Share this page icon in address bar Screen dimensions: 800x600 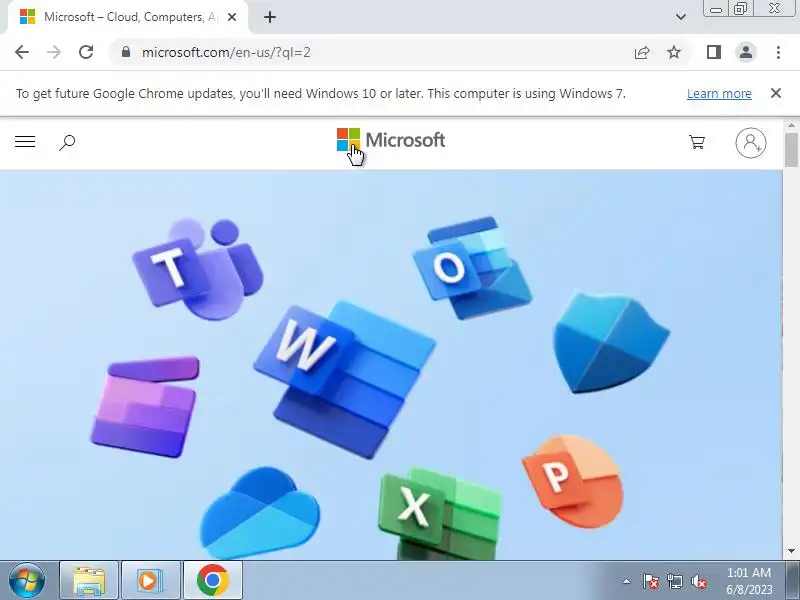pyautogui.click(x=642, y=52)
